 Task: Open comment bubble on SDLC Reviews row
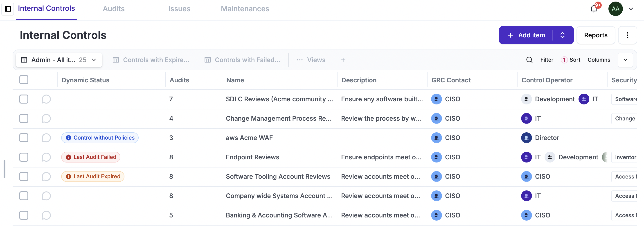point(46,99)
